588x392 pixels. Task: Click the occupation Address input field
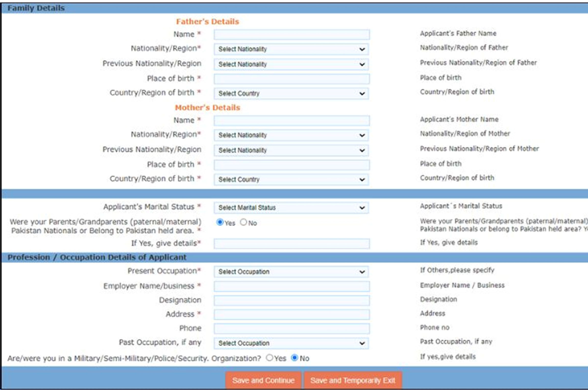click(x=292, y=315)
